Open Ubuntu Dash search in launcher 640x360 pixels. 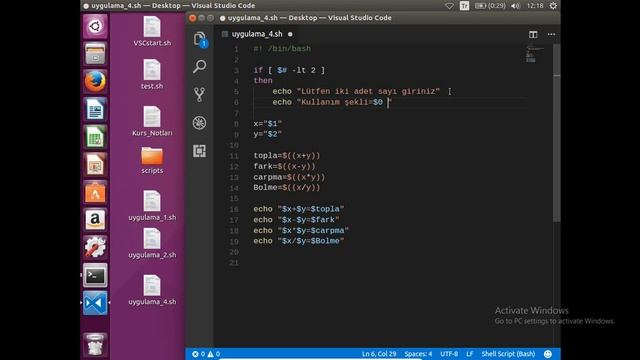coord(95,26)
